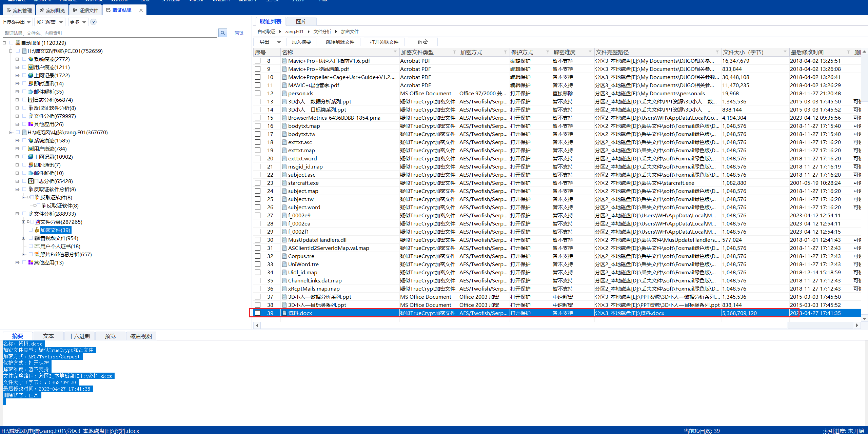This screenshot has height=434, width=868.
Task: Expand the 系统痕迹(2772) tree node
Action: (x=17, y=59)
